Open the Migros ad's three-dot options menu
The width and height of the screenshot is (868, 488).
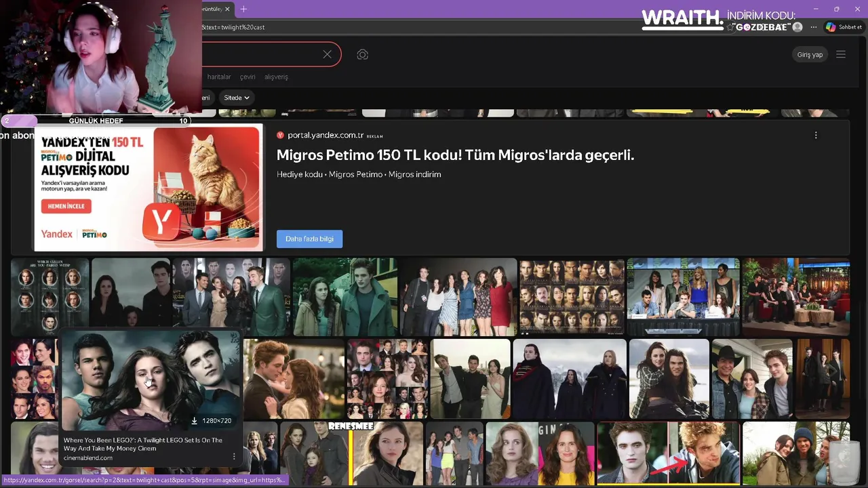tap(816, 135)
